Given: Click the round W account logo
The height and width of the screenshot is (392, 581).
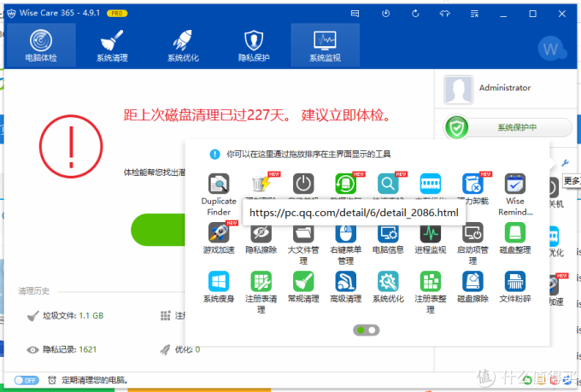Looking at the screenshot, I should 551,49.
